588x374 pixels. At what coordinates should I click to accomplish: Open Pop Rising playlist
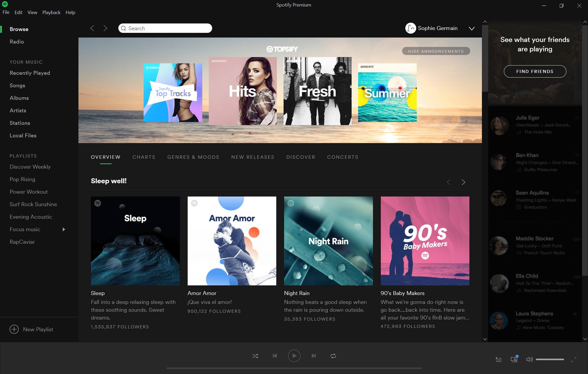(22, 179)
